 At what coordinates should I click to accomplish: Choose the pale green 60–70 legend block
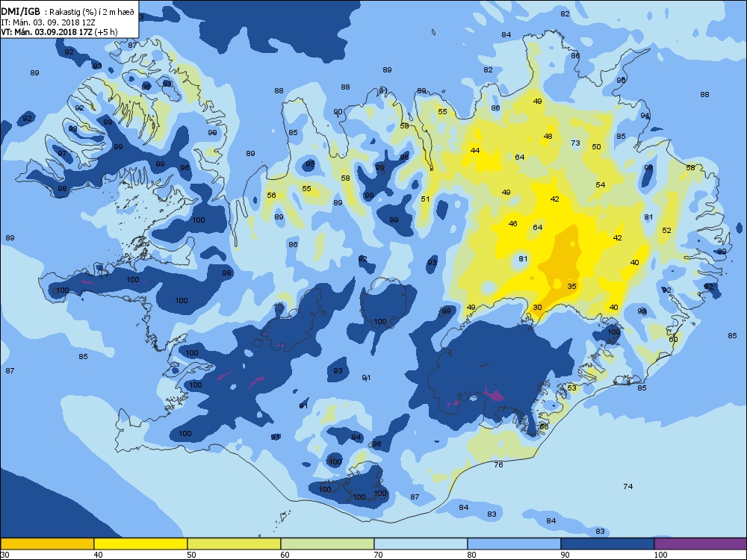(327, 544)
